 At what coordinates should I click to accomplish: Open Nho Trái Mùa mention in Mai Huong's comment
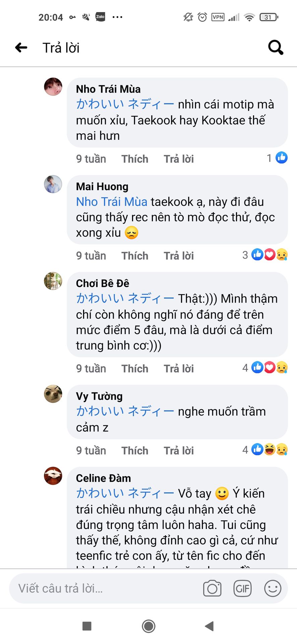pyautogui.click(x=112, y=202)
